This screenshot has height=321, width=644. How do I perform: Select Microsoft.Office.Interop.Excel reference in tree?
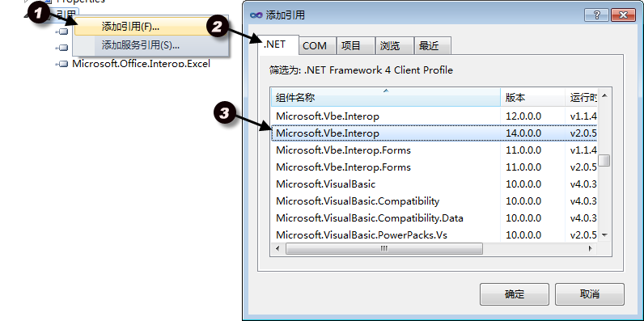[141, 64]
